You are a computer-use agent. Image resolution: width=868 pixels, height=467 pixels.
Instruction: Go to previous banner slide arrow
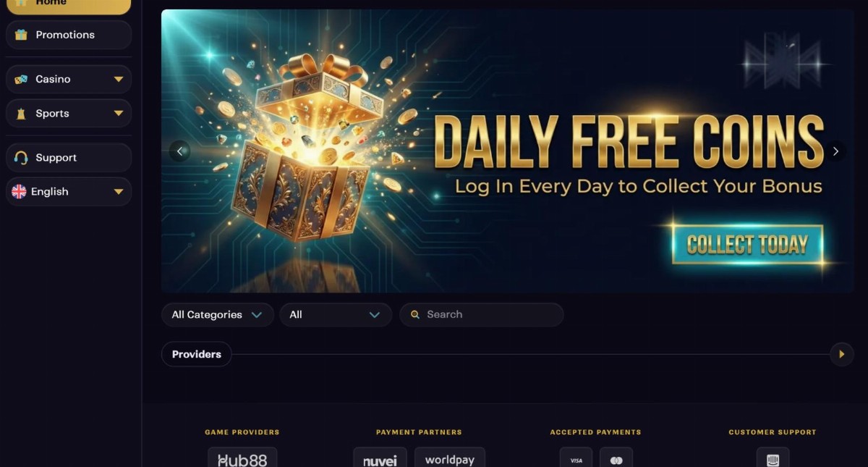pyautogui.click(x=179, y=151)
